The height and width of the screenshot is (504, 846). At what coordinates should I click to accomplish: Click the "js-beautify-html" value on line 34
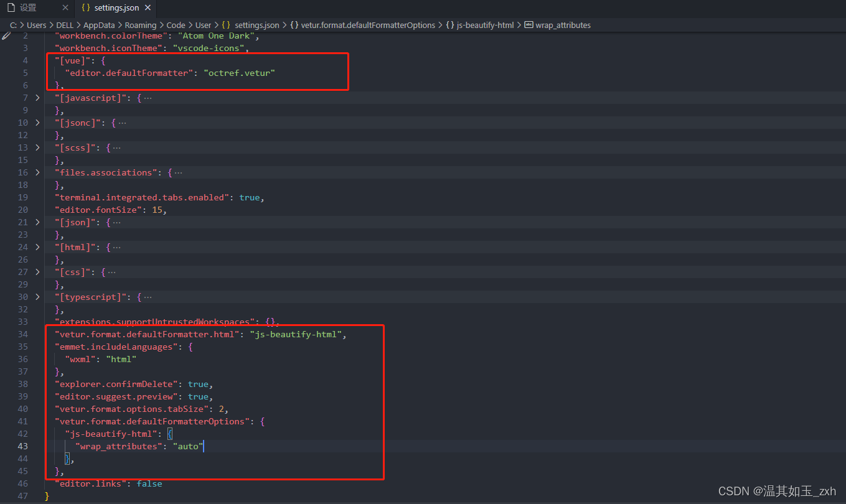pyautogui.click(x=296, y=334)
